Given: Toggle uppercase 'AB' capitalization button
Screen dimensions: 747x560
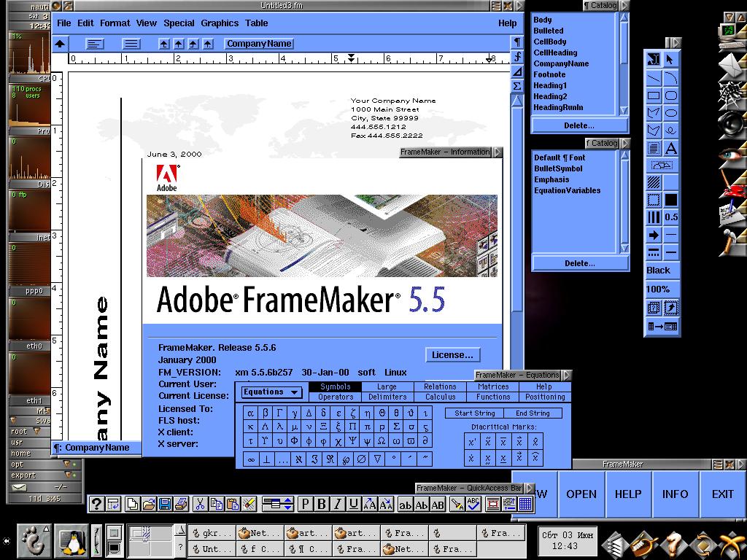Looking at the screenshot, I should (x=438, y=504).
